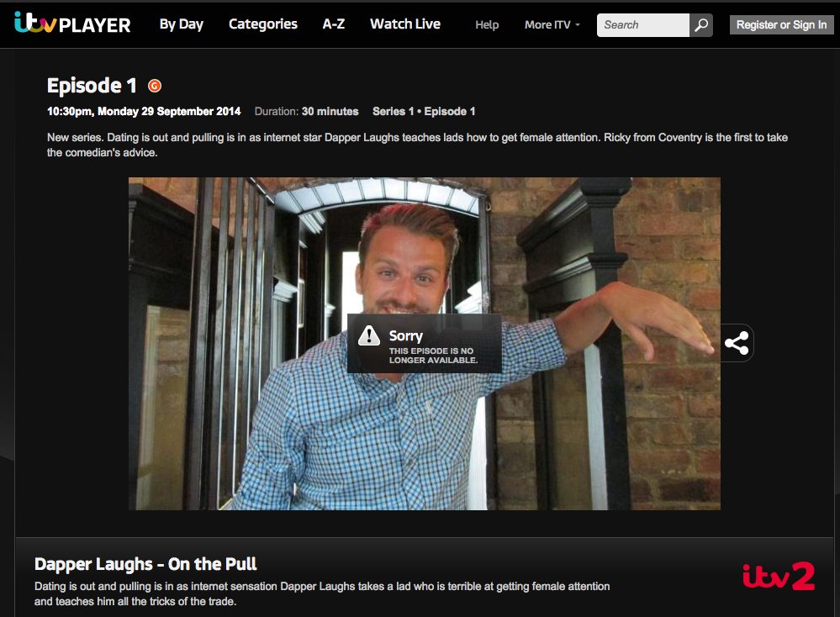Click the Episode 1 heading
The image size is (840, 617).
pyautogui.click(x=92, y=86)
